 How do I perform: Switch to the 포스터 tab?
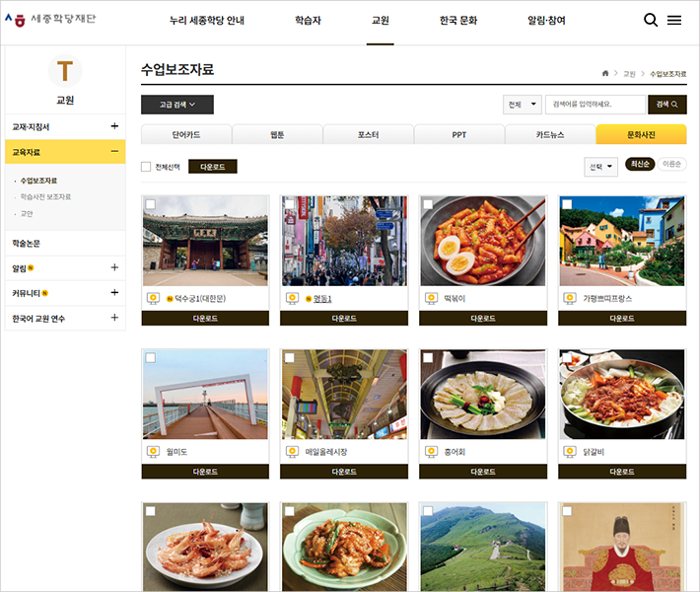(x=369, y=134)
